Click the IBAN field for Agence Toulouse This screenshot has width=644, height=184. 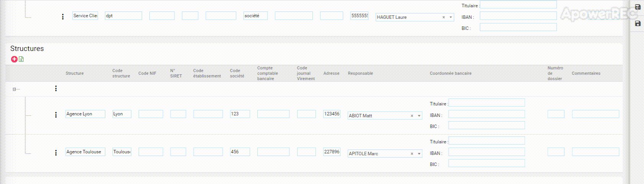(x=486, y=152)
